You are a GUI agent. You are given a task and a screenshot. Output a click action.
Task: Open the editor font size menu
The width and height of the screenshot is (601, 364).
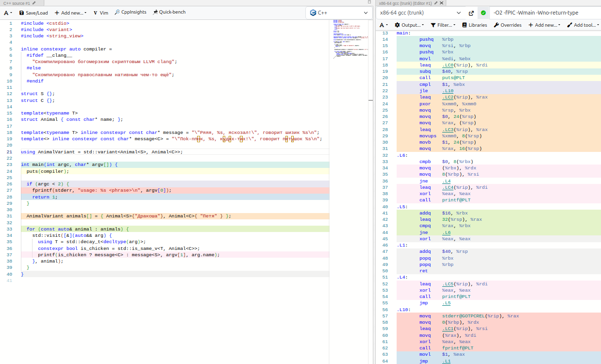(8, 13)
